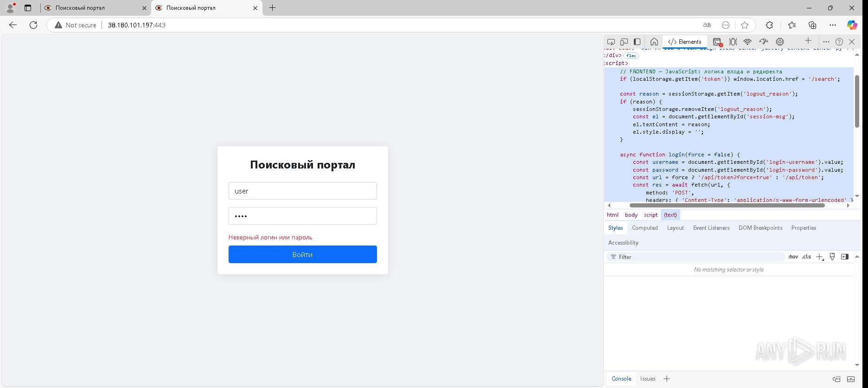Screen dimensions: 868x388
Task: Open the Event Listeners pane tab
Action: [711, 228]
